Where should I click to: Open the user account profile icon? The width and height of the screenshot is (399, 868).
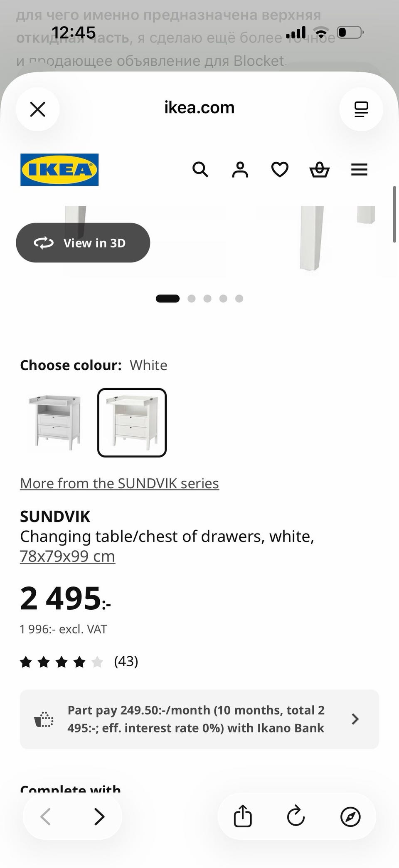coord(240,170)
